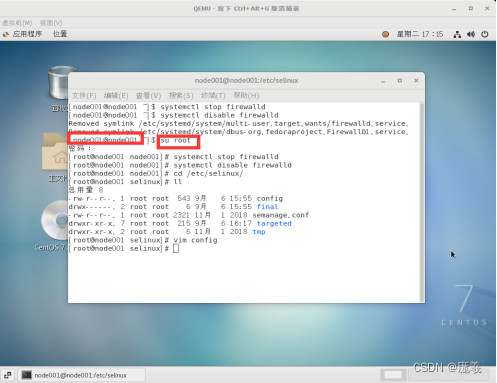
Task: Open the terminal 终端(T) menu
Action: [213, 96]
